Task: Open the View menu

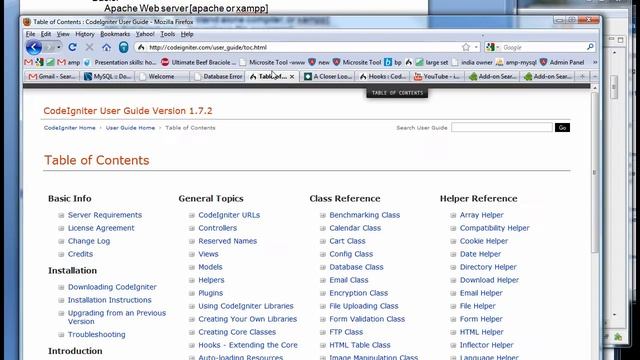Action: coord(63,34)
